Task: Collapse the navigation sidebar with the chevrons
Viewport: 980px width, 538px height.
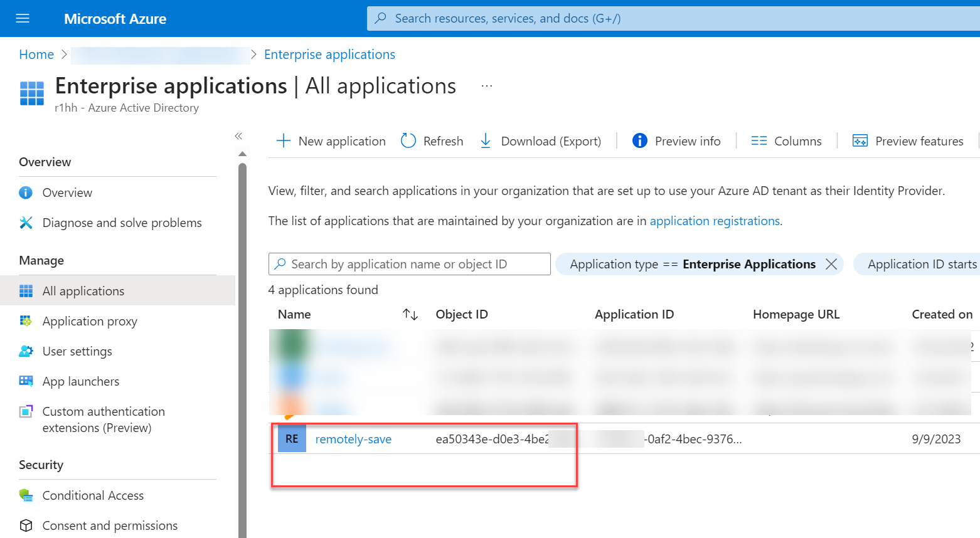Action: click(x=238, y=135)
